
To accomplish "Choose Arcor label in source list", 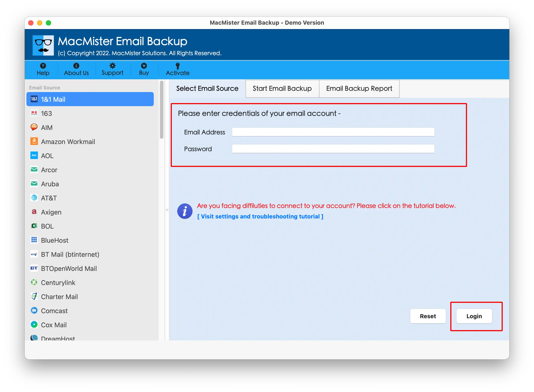I will click(49, 170).
